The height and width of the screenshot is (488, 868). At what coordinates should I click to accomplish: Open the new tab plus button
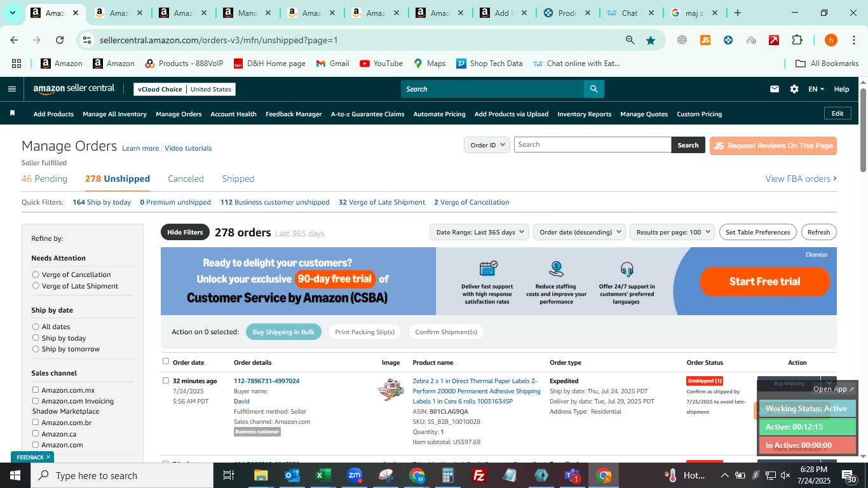737,13
